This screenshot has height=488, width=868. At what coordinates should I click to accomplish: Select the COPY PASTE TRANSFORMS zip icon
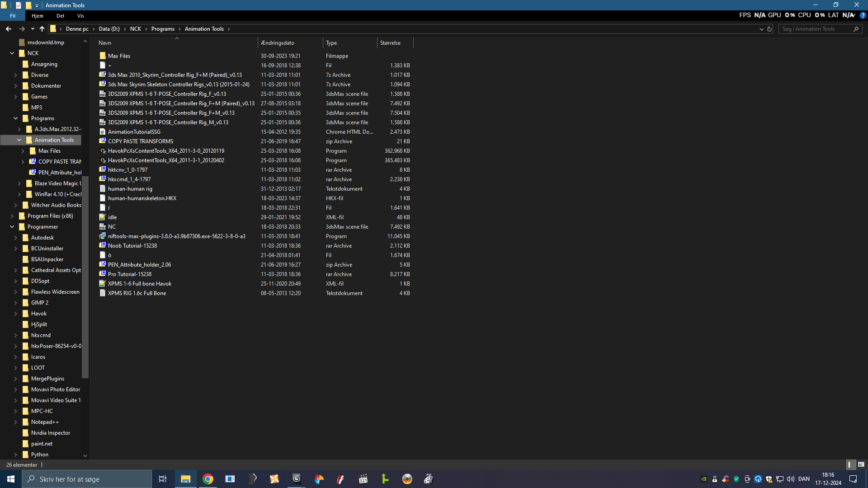[x=103, y=141]
